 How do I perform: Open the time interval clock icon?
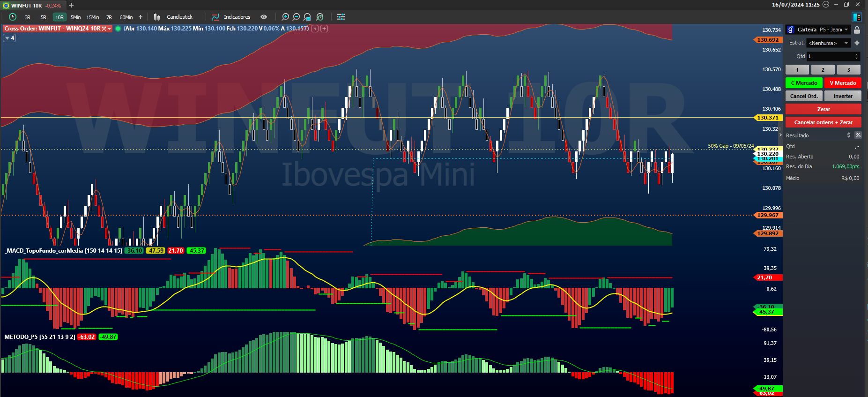[x=13, y=17]
